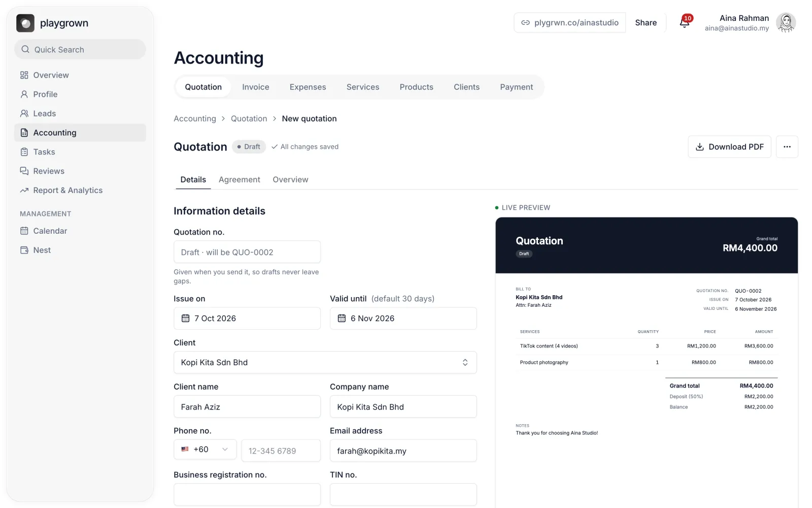
Task: Click the Tasks clipboard icon
Action: pyautogui.click(x=24, y=152)
